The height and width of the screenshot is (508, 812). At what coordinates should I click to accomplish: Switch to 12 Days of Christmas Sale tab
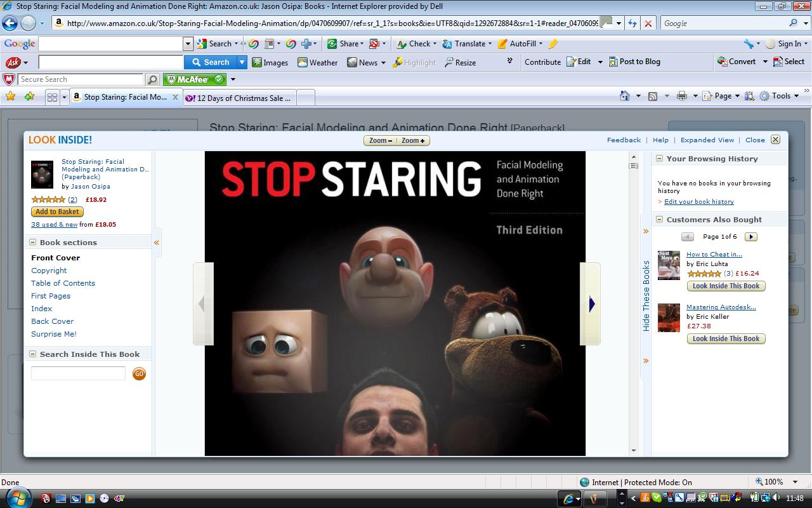pos(240,98)
